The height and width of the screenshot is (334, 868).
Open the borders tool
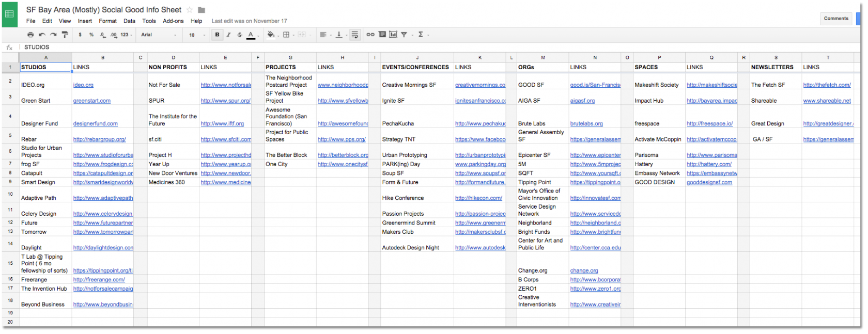(x=286, y=35)
